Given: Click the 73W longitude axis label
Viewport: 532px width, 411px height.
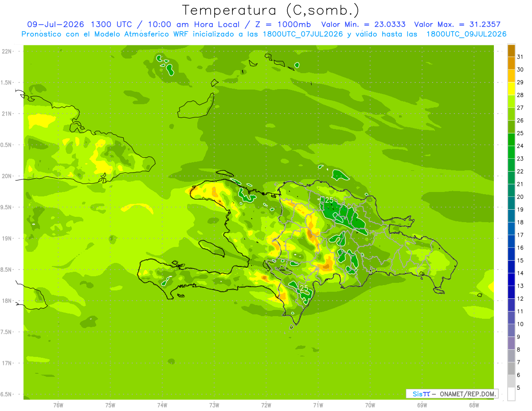Looking at the screenshot, I should pyautogui.click(x=214, y=405).
